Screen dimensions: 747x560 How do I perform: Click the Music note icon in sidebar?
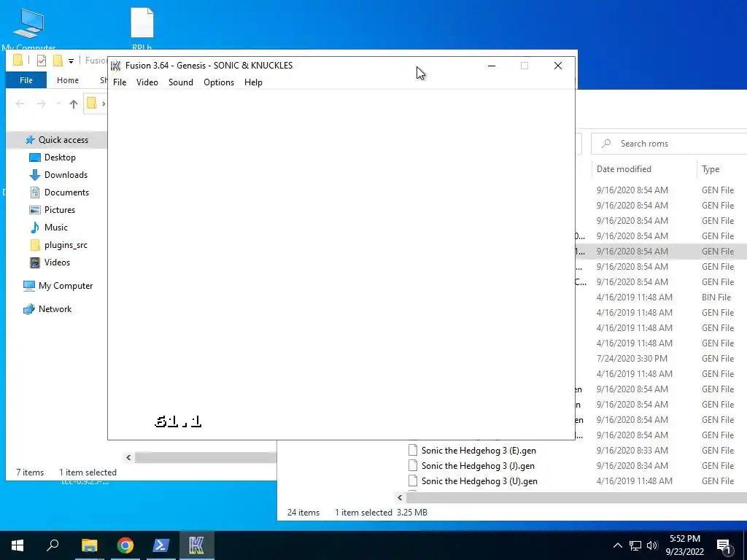coord(35,227)
